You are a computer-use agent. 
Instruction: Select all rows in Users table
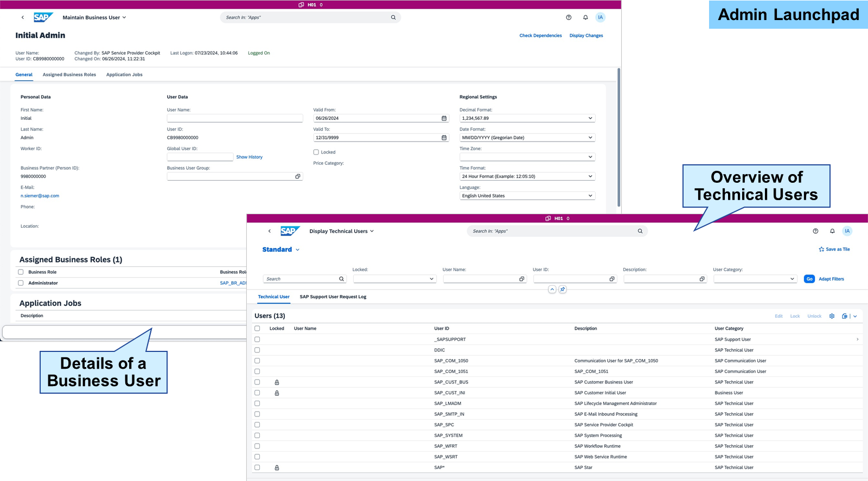257,329
